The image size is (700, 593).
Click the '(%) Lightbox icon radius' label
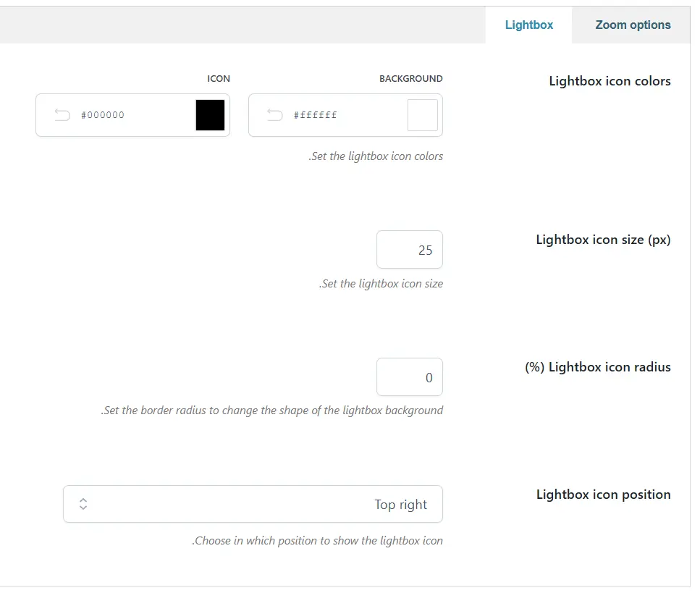click(598, 367)
